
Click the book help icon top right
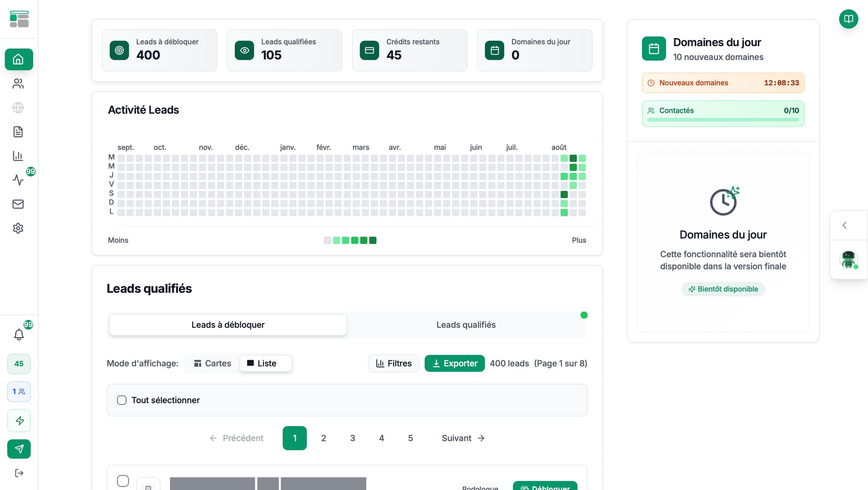click(x=849, y=19)
